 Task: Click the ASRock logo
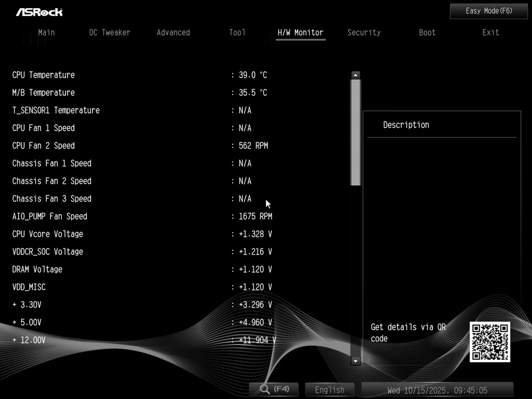pyautogui.click(x=39, y=12)
